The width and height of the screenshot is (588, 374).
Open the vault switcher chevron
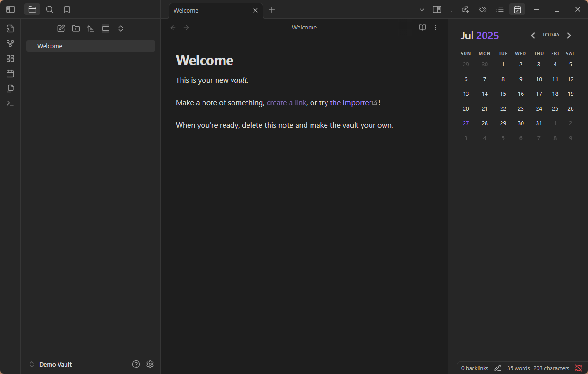[x=32, y=364]
